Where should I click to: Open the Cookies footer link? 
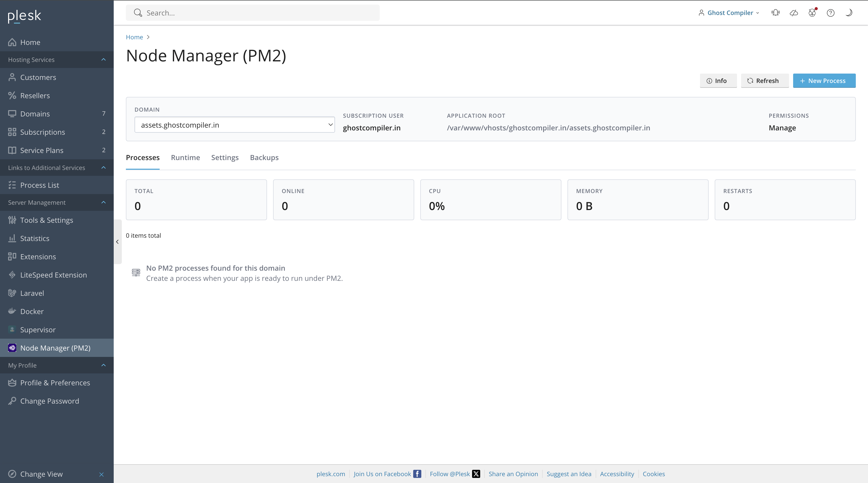tap(654, 474)
